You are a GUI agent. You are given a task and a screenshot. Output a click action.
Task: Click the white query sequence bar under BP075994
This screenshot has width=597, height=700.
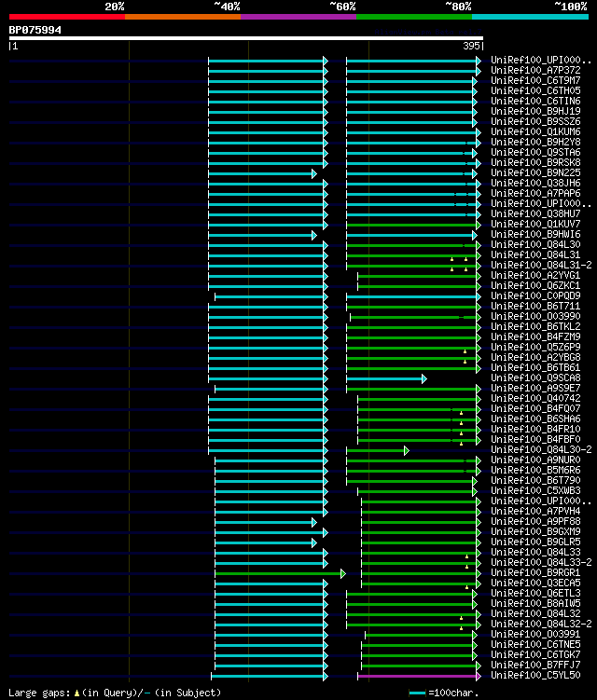pyautogui.click(x=246, y=38)
